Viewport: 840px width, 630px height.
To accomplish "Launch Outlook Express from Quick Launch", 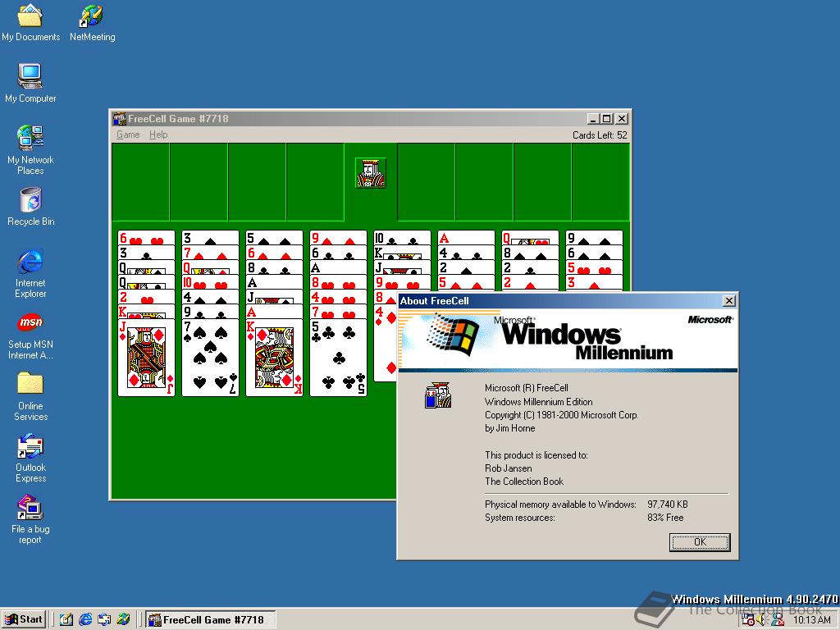I will [104, 619].
